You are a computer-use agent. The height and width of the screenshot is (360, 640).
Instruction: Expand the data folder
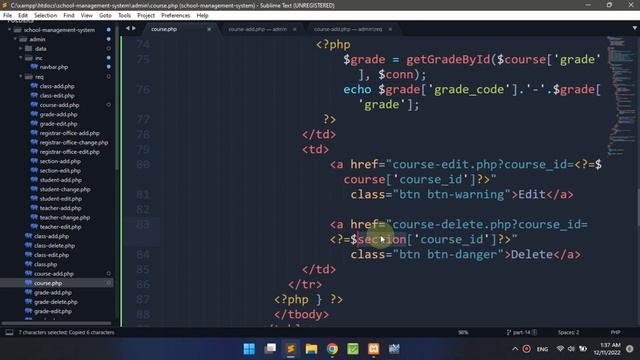pos(20,49)
